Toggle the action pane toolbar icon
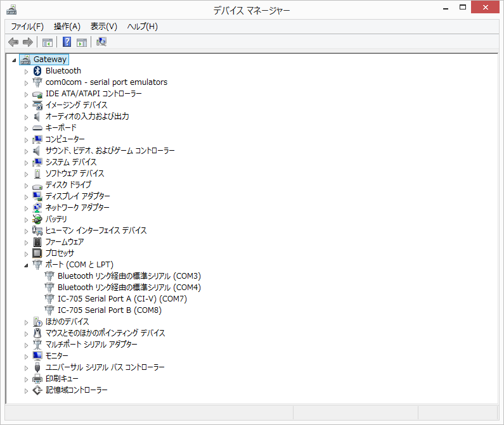 (x=82, y=42)
